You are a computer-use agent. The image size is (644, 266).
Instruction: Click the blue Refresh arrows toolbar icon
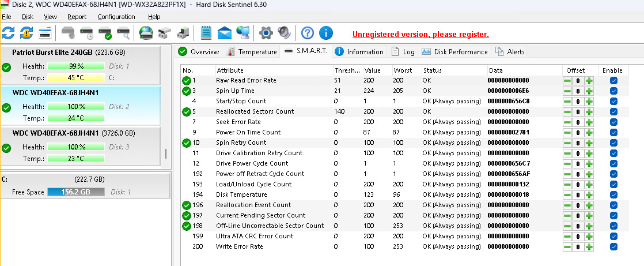coord(8,33)
